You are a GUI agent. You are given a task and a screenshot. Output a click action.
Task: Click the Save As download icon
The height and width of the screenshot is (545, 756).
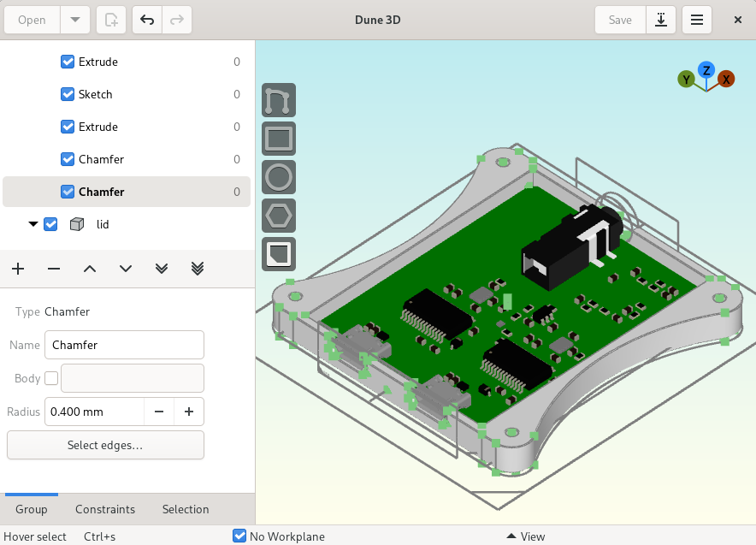click(661, 20)
